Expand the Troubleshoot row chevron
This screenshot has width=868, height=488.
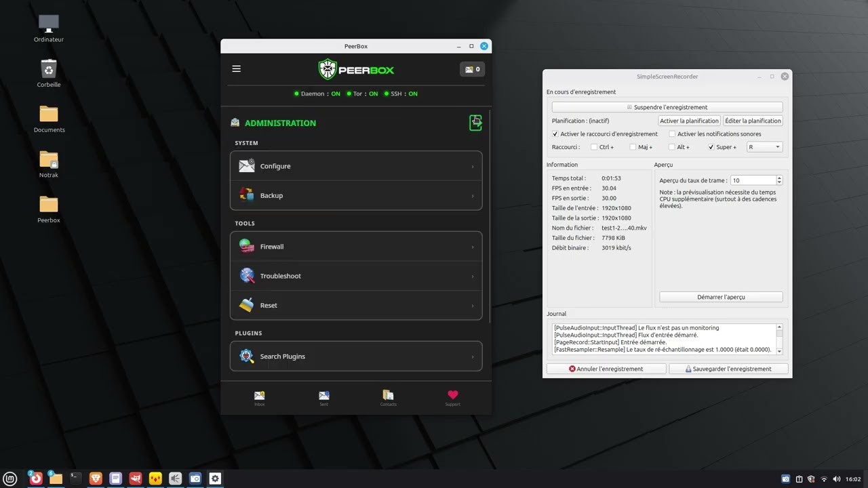[473, 277]
